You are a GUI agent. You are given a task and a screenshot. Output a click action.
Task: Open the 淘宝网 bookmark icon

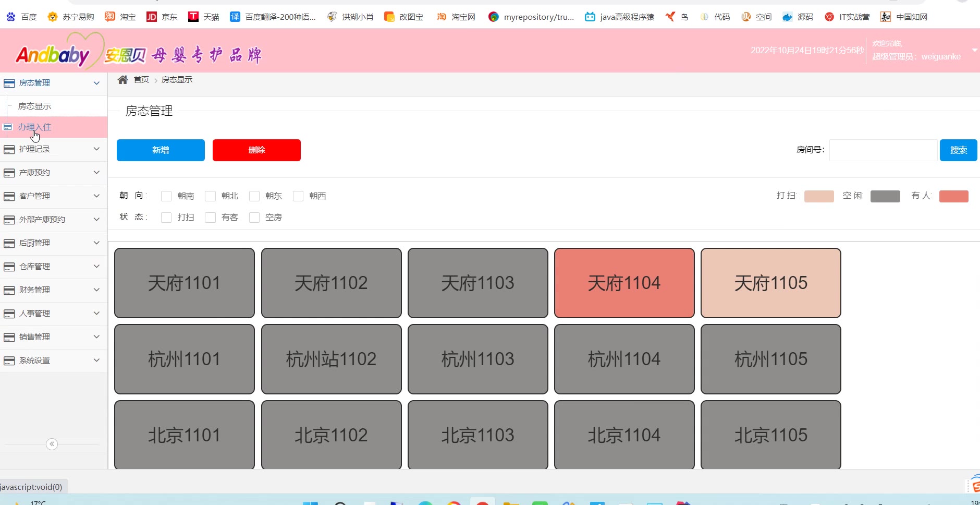click(x=442, y=17)
